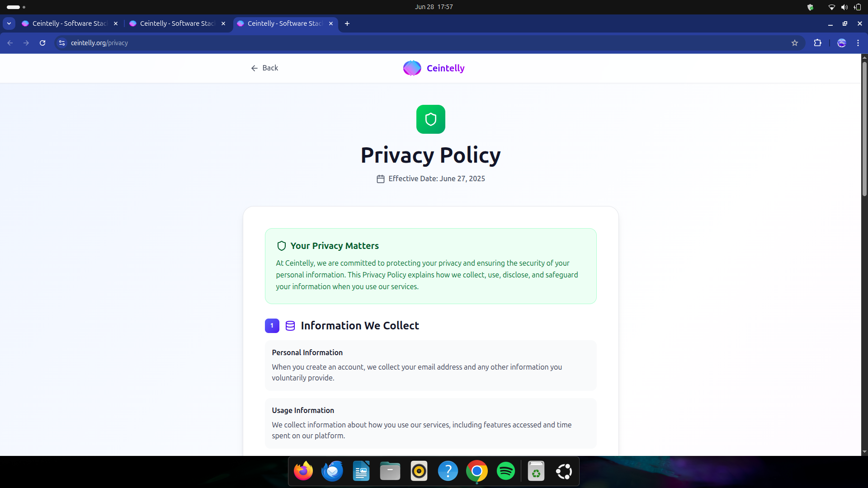View site information icon in address bar
This screenshot has width=868, height=488.
click(x=62, y=43)
